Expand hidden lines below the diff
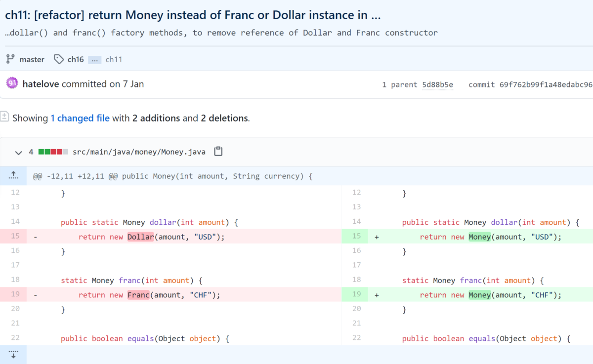This screenshot has width=593, height=364. pos(13,354)
